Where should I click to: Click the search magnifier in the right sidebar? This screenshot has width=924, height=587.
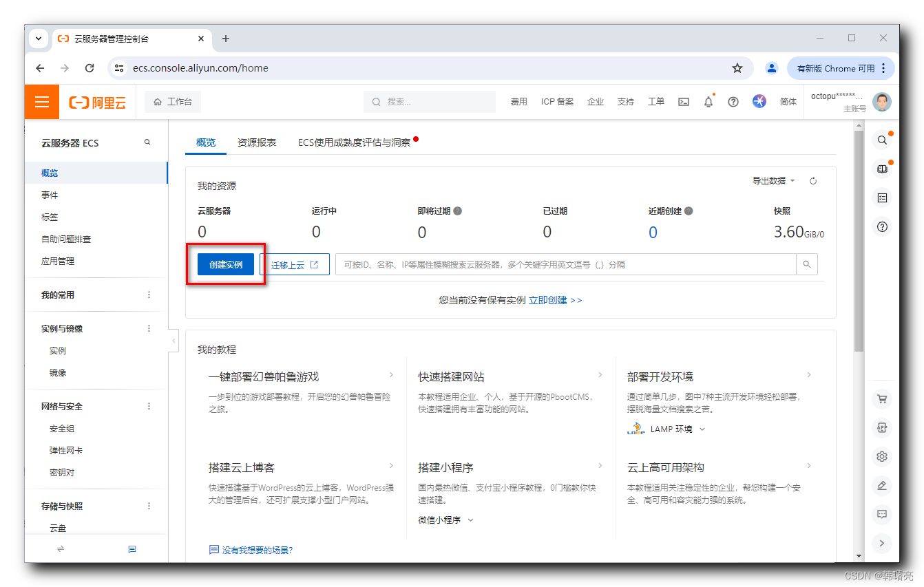pyautogui.click(x=882, y=140)
